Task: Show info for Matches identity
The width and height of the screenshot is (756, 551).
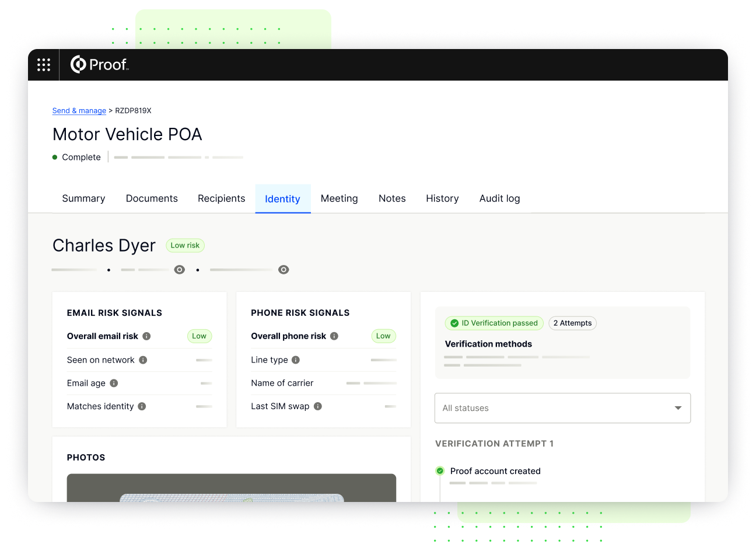Action: (142, 406)
